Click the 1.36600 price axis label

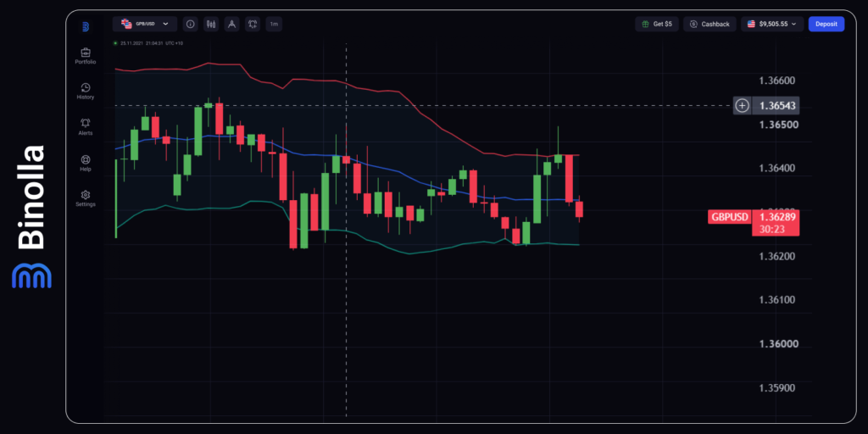(777, 81)
